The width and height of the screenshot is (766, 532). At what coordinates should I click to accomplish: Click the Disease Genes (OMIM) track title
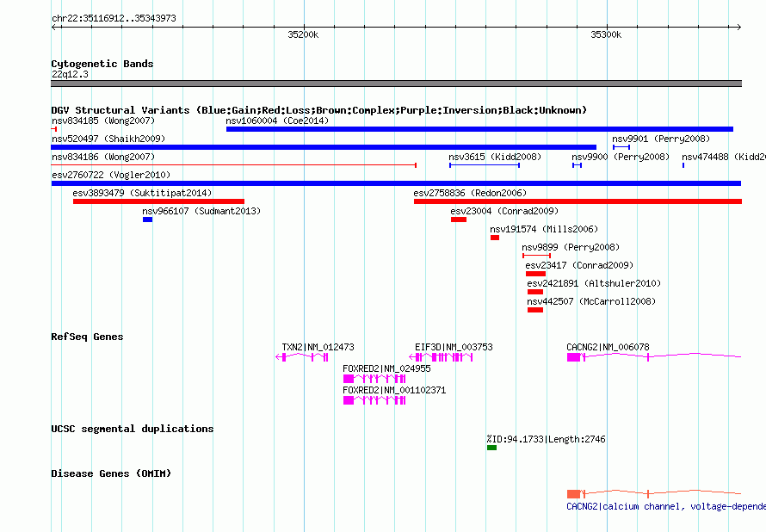(111, 473)
